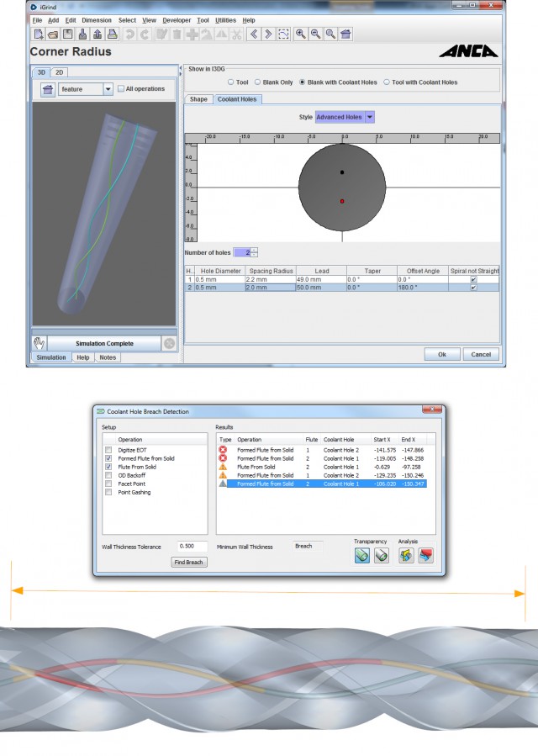The image size is (538, 756).
Task: Open the Advanced Holes style dropdown
Action: 370,117
